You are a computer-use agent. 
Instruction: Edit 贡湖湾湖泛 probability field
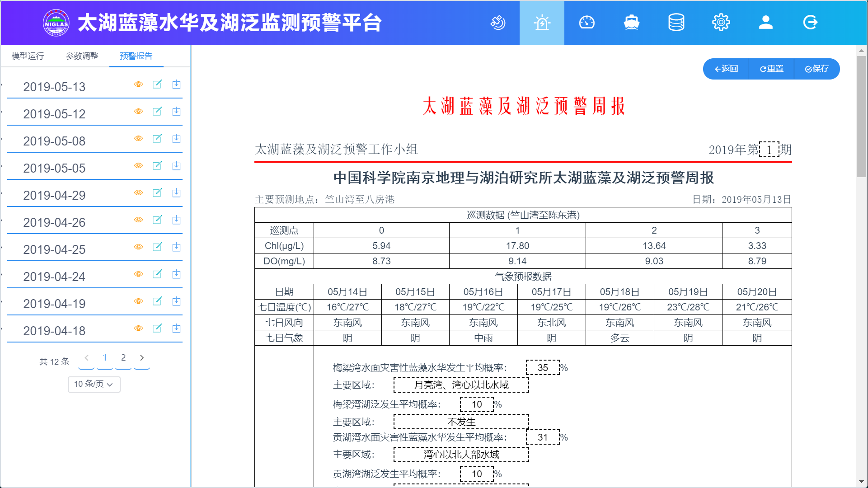tap(477, 474)
